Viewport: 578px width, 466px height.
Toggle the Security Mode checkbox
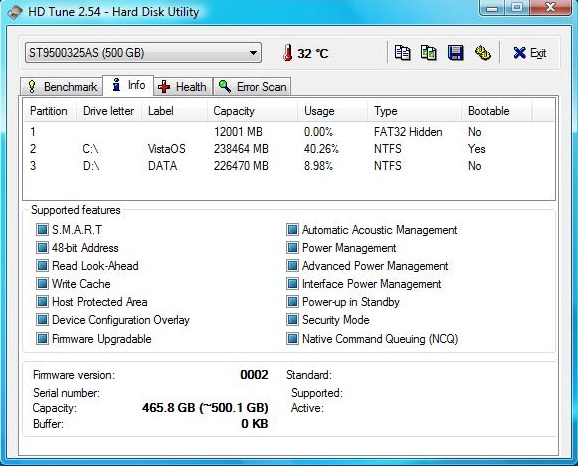tap(292, 319)
